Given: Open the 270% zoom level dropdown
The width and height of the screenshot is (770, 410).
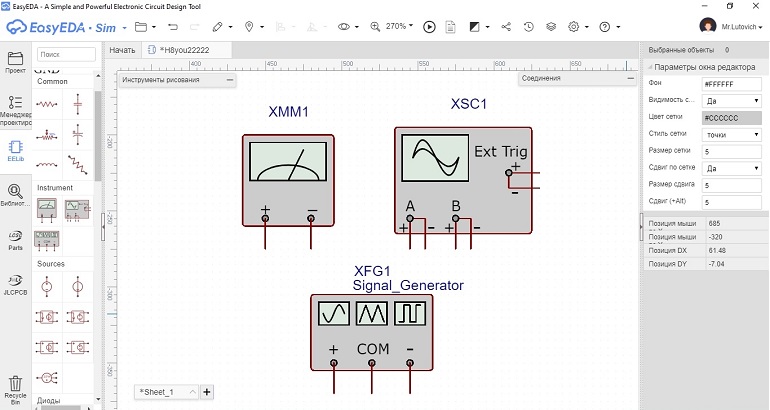Looking at the screenshot, I should tap(399, 26).
